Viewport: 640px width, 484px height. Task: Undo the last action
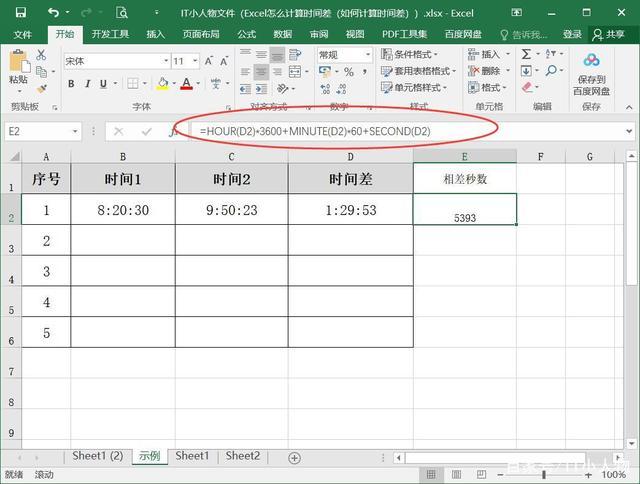[53, 13]
